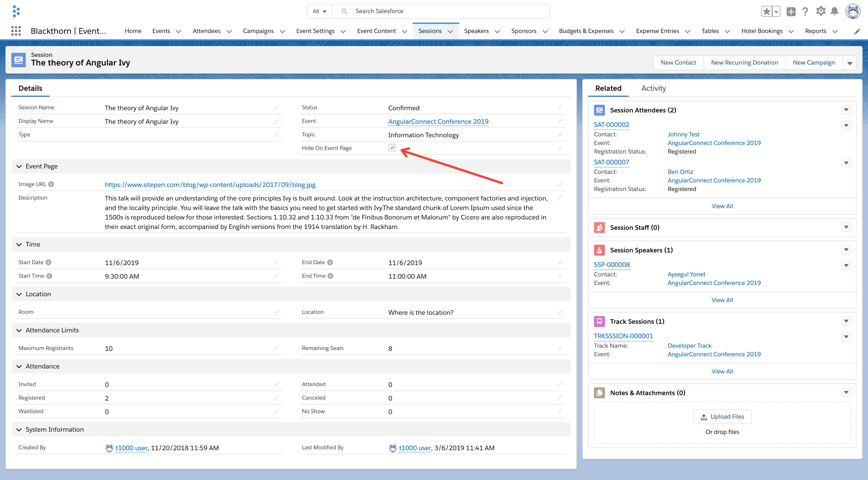This screenshot has height=480, width=868.
Task: Collapse the Attendance Limits section
Action: (x=19, y=330)
